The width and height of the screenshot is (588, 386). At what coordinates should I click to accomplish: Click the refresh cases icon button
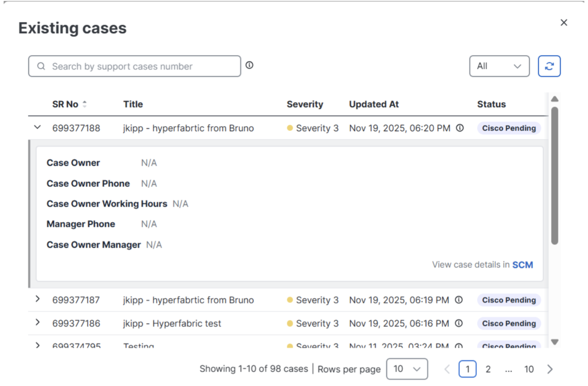point(549,66)
